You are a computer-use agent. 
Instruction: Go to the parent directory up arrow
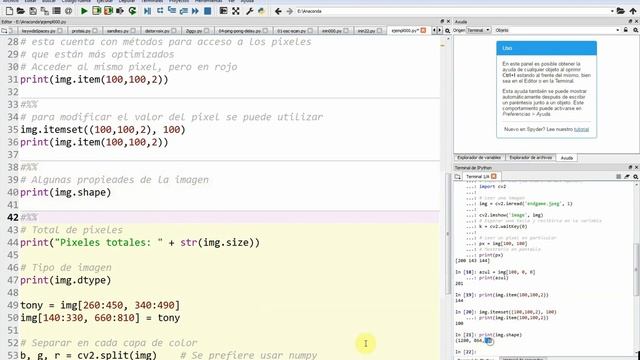pos(633,11)
